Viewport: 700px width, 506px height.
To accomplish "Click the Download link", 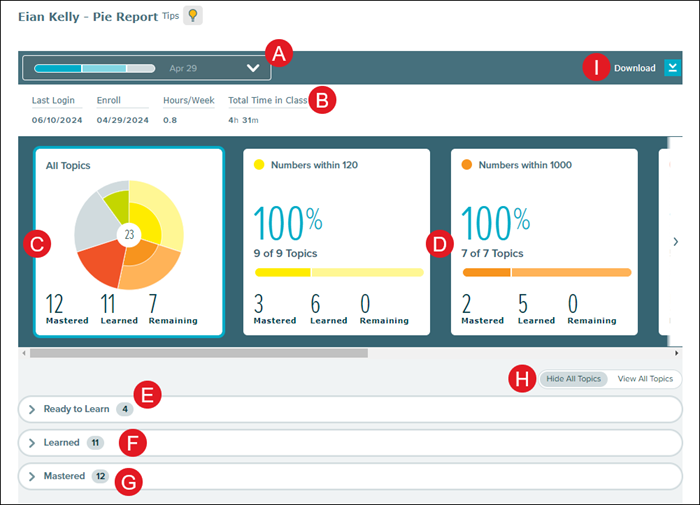I will [634, 68].
